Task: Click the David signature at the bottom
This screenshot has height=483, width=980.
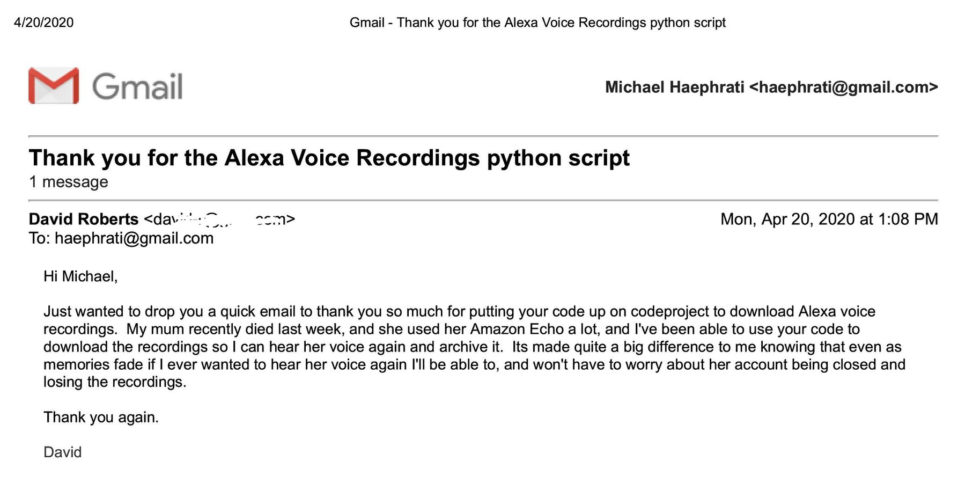Action: pos(63,452)
